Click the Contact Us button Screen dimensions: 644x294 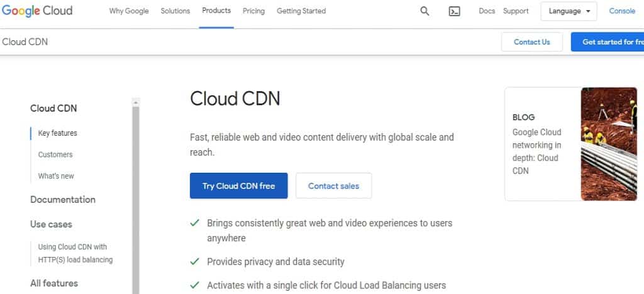(532, 42)
